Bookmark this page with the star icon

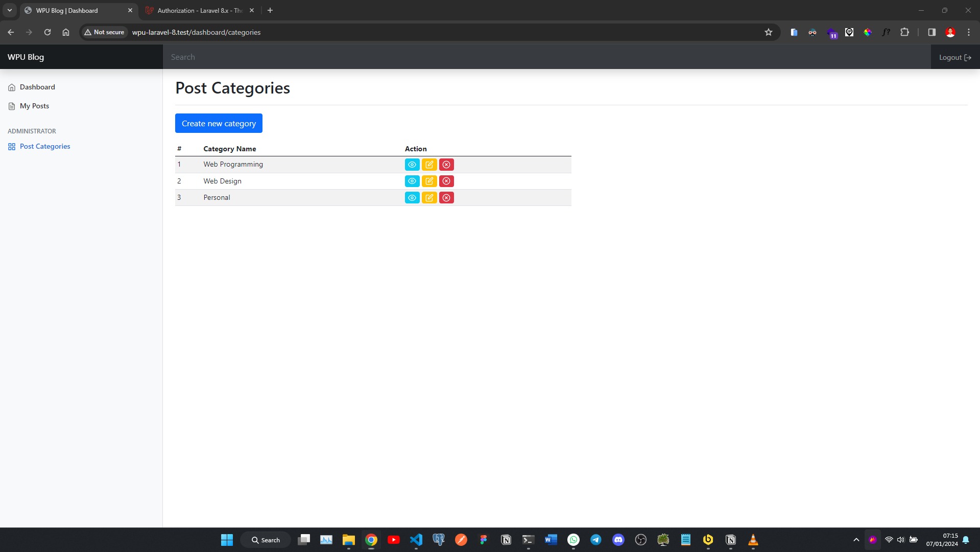(769, 32)
